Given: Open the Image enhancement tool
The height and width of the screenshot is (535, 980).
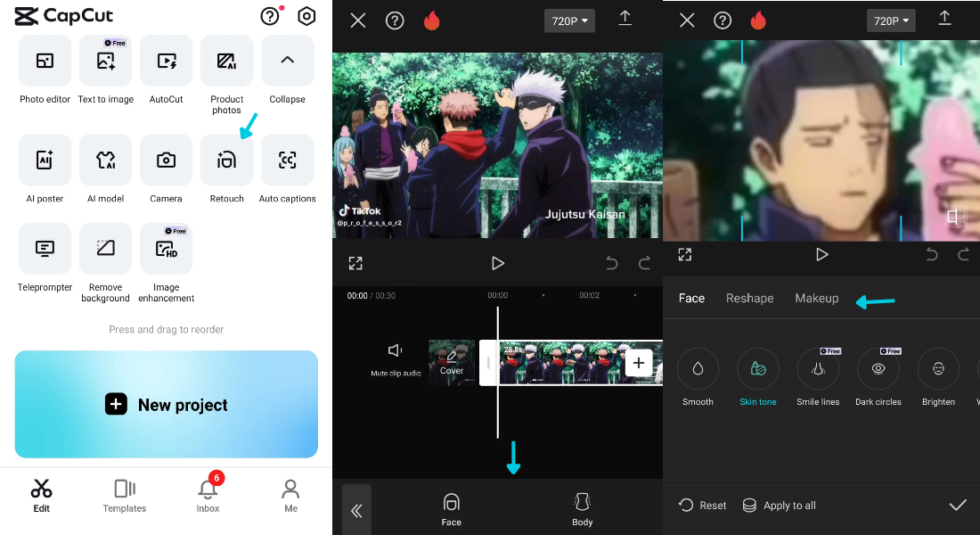Looking at the screenshot, I should coord(167,249).
